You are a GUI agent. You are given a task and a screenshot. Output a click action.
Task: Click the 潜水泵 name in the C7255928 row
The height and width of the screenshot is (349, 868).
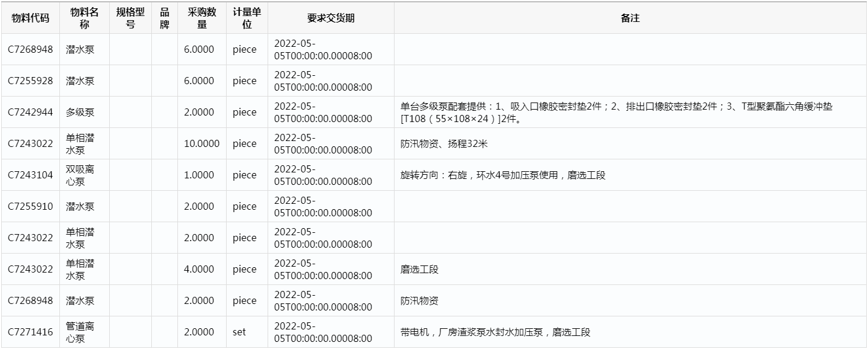pos(80,81)
